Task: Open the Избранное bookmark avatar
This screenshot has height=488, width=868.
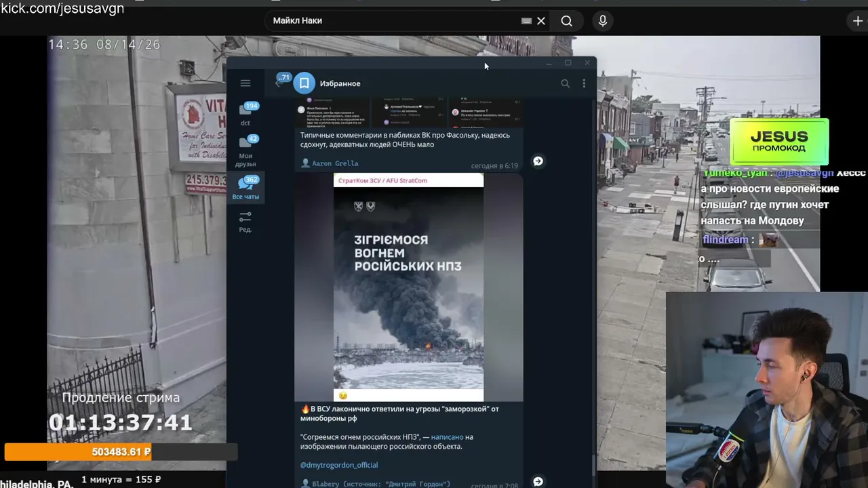Action: pyautogui.click(x=304, y=83)
